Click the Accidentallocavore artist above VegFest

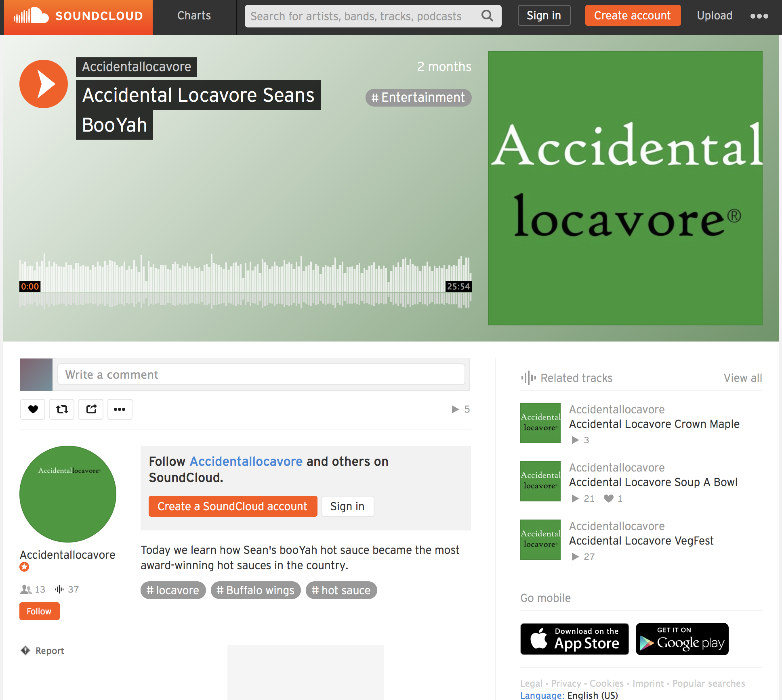[x=617, y=526]
